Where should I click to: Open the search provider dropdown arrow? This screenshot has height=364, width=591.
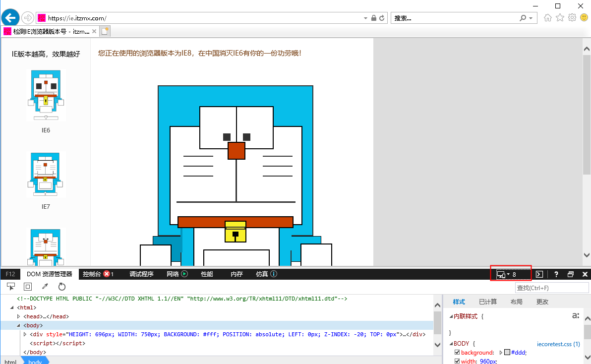(531, 18)
